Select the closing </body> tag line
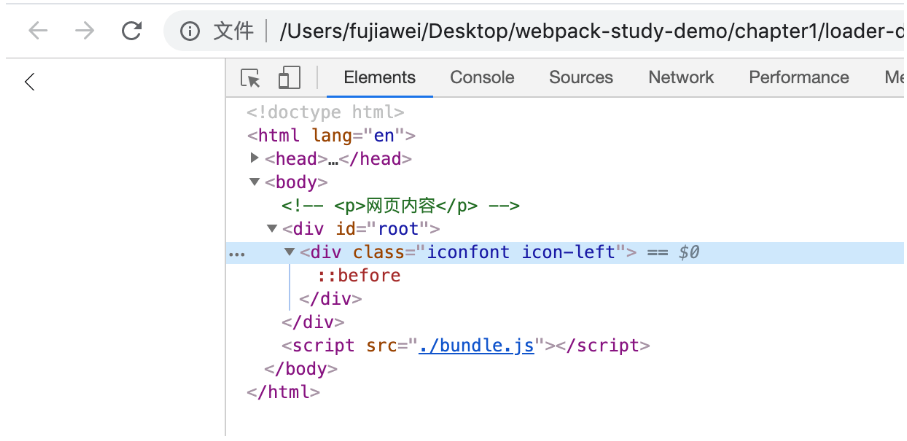 300,369
